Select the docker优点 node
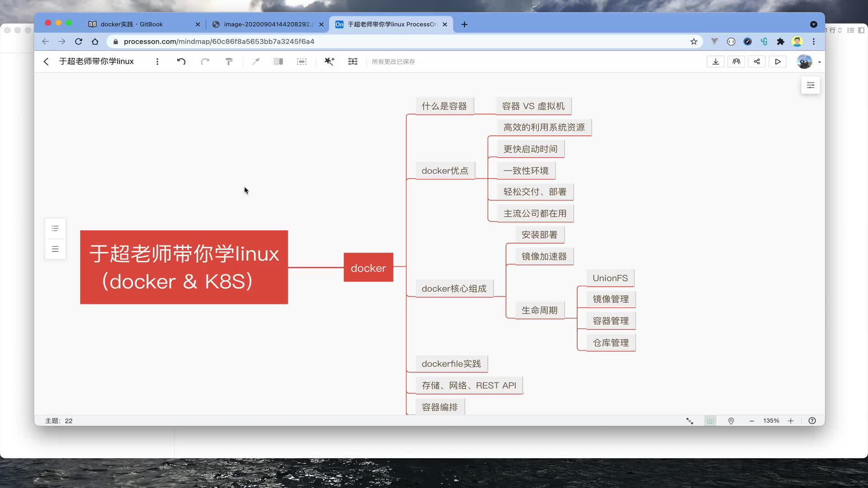Image resolution: width=868 pixels, height=488 pixels. [445, 171]
